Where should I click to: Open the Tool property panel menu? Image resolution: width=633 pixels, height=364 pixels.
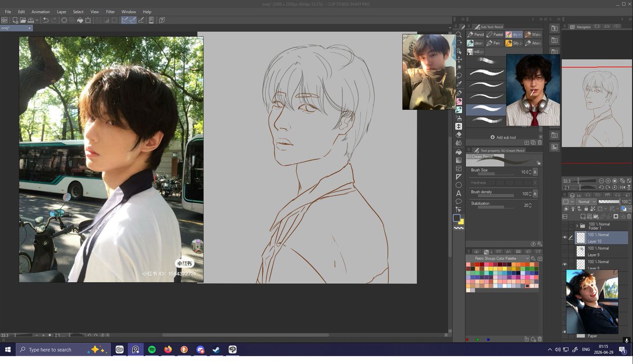pos(469,150)
